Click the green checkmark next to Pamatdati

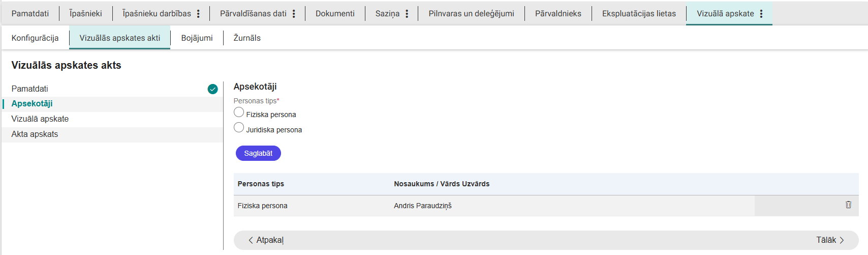212,89
